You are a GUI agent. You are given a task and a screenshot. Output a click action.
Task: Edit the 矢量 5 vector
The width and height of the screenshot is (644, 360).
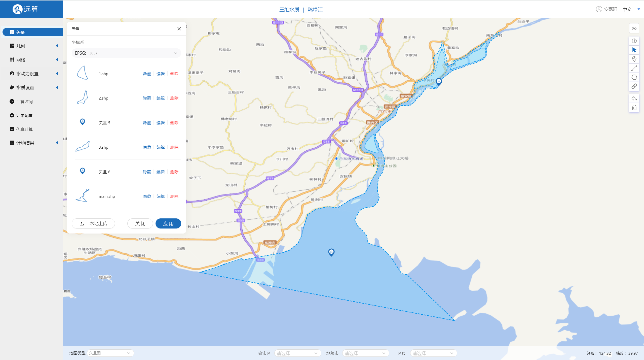pos(161,123)
